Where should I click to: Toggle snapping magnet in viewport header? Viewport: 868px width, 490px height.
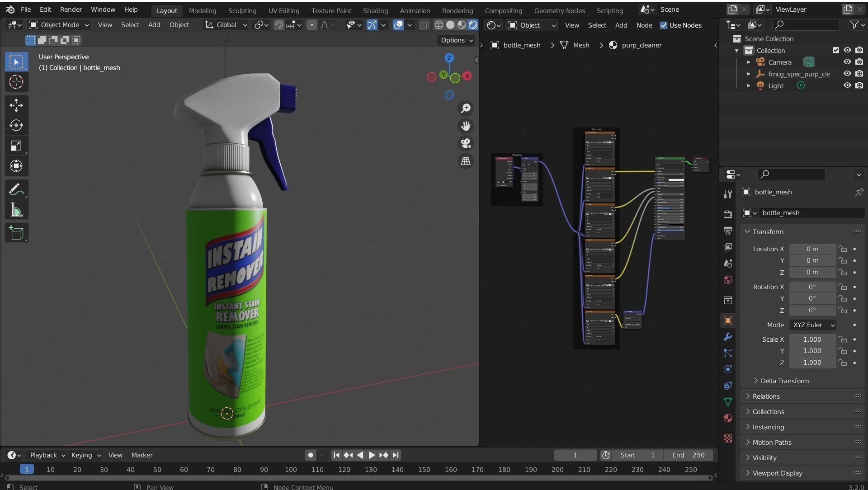[x=279, y=25]
